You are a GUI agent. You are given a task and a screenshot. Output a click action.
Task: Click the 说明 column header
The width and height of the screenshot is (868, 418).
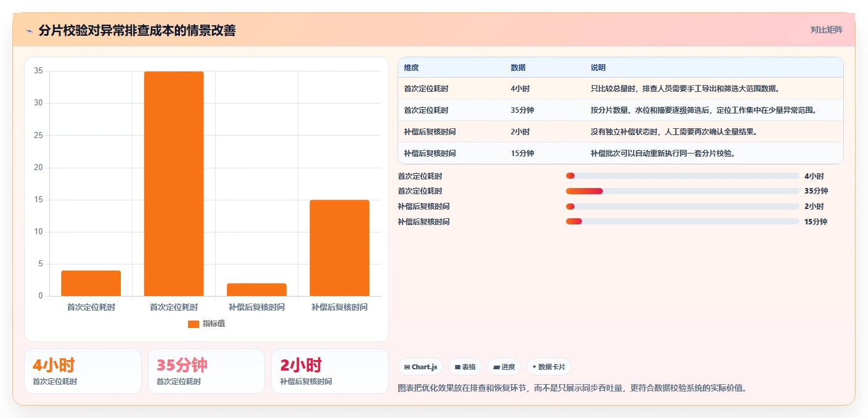tap(598, 68)
